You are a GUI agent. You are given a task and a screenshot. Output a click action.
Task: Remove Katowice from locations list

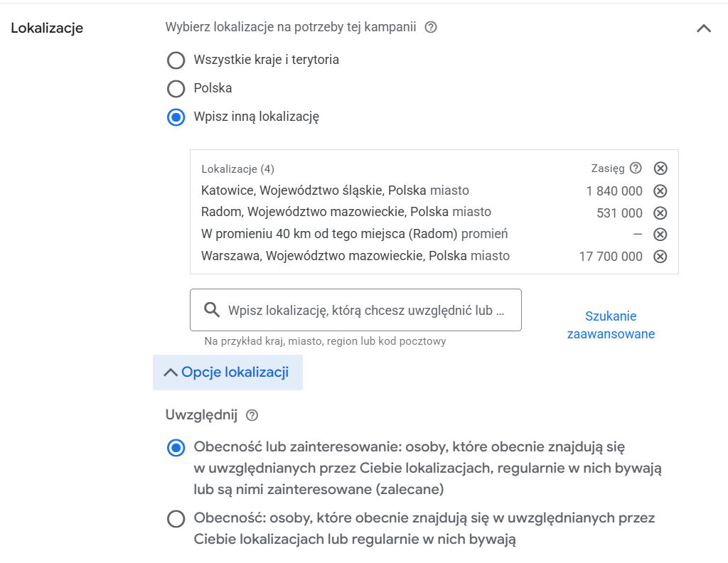(660, 191)
